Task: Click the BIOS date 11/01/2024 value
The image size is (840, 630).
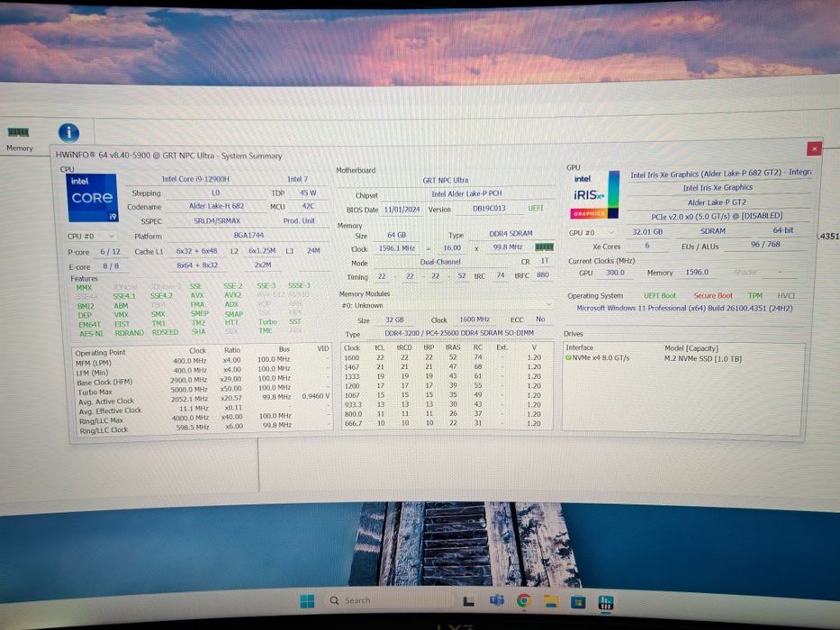Action: coord(402,209)
